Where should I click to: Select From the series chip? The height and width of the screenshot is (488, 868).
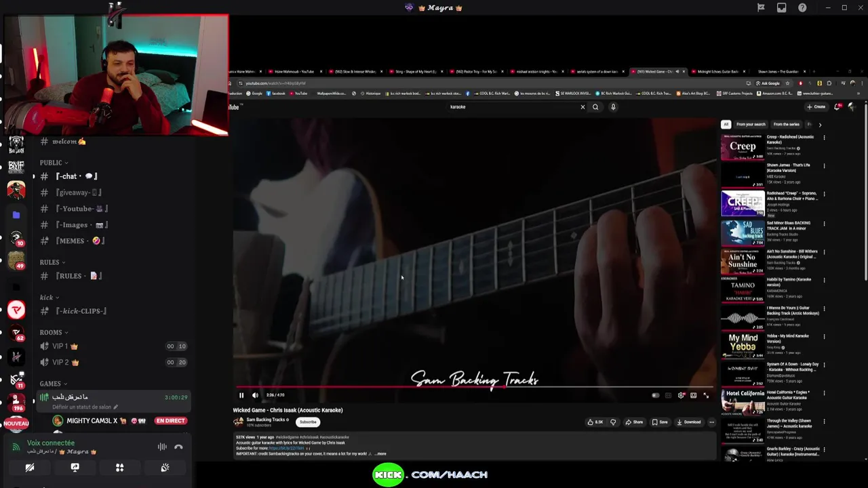point(786,124)
